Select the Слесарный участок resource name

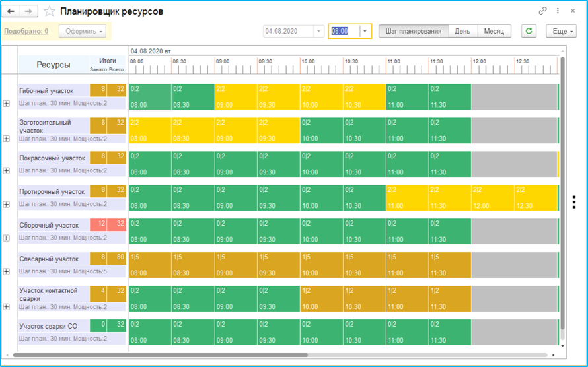(49, 259)
